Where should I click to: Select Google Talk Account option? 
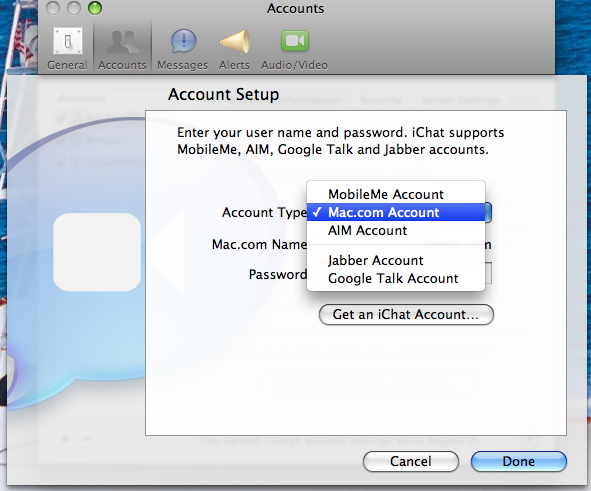[x=396, y=278]
